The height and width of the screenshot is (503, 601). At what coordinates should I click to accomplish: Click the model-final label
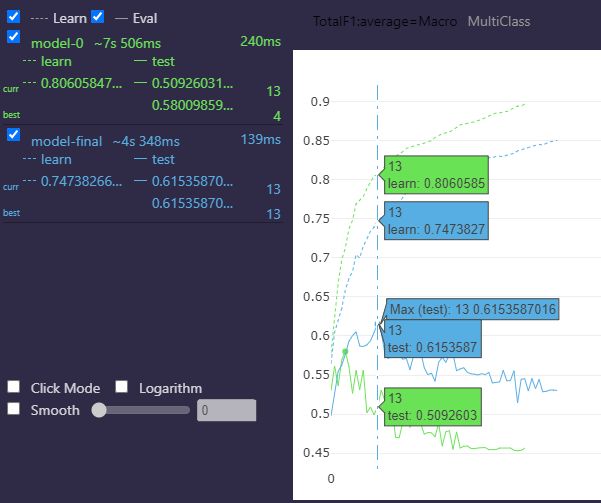point(67,141)
